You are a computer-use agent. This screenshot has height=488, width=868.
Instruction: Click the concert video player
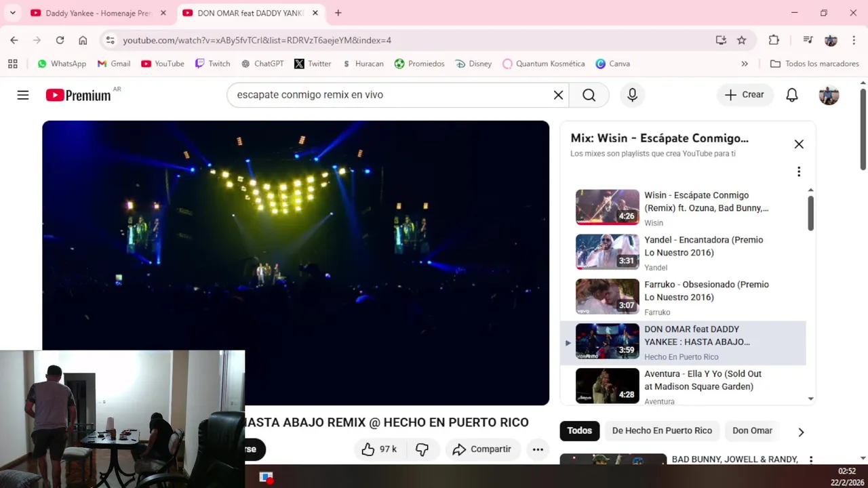pyautogui.click(x=296, y=263)
